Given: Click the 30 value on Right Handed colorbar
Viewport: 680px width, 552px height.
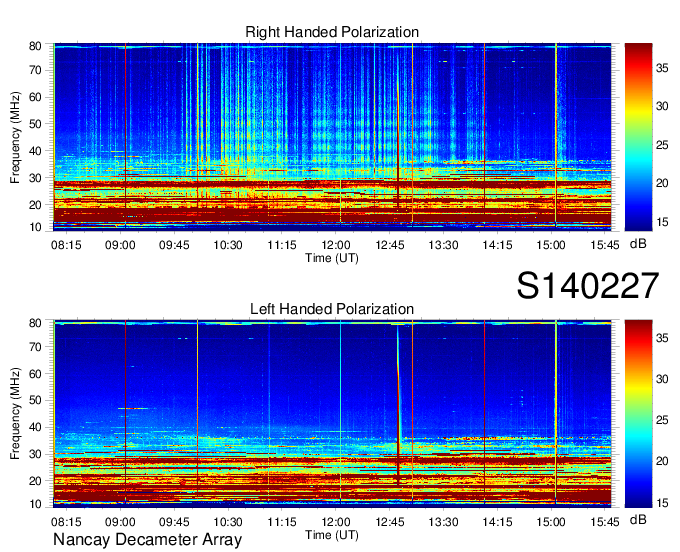Looking at the screenshot, I should point(662,106).
